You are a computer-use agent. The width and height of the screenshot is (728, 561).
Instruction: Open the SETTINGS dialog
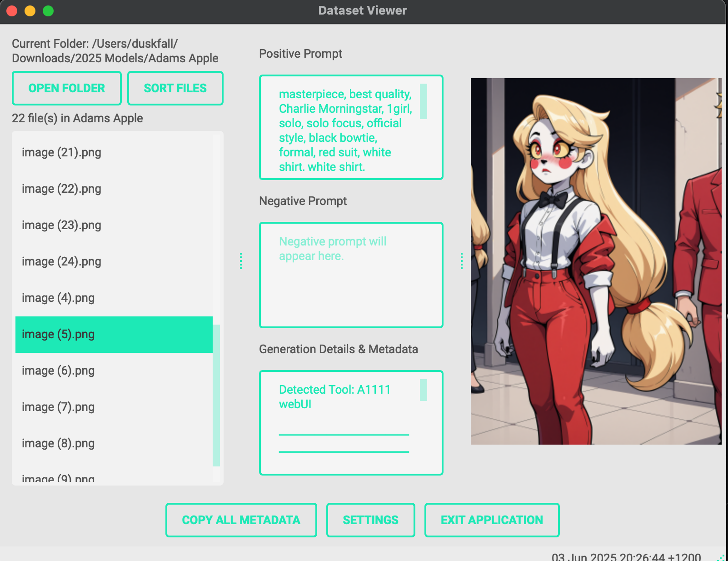(x=371, y=520)
